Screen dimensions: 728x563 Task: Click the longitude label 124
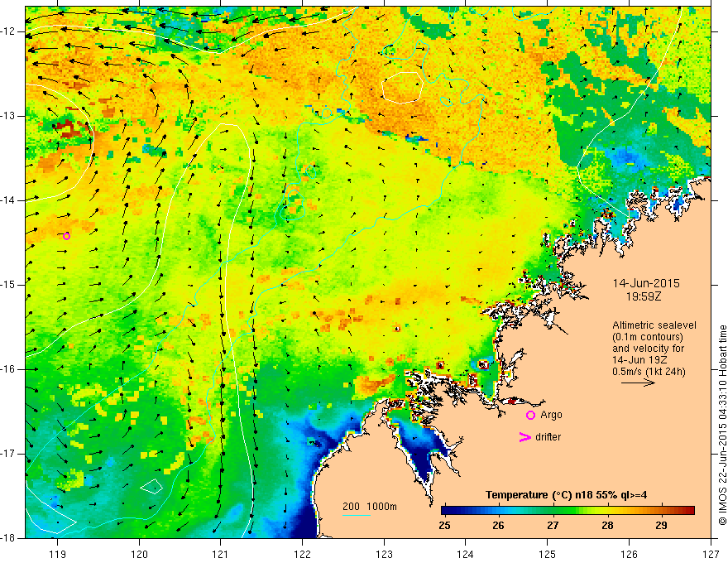pos(466,554)
